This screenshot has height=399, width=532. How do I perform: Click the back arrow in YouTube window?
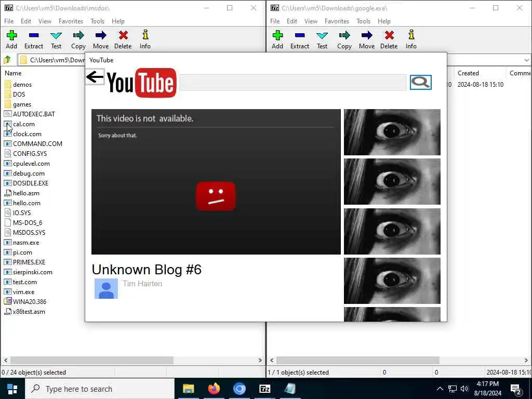point(95,77)
